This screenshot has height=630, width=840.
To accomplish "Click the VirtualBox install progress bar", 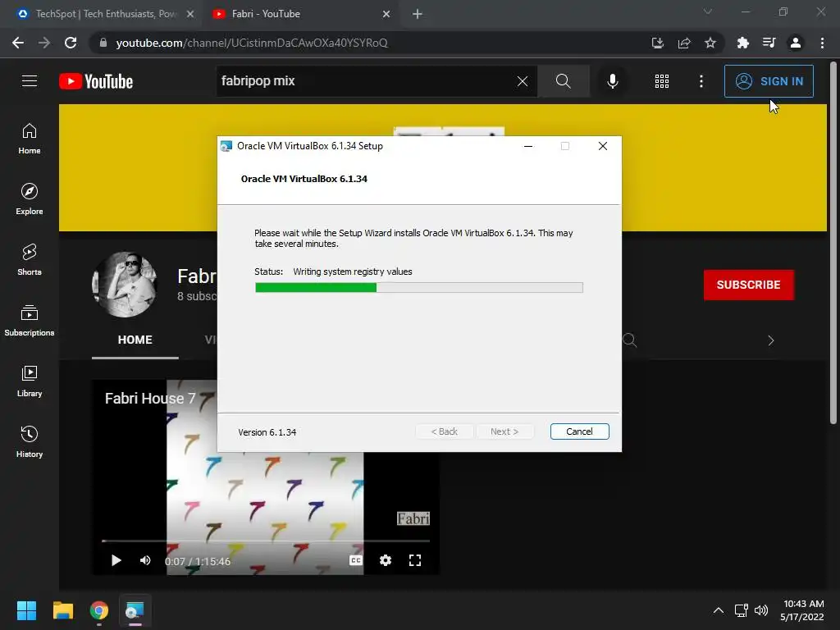I will pos(419,288).
